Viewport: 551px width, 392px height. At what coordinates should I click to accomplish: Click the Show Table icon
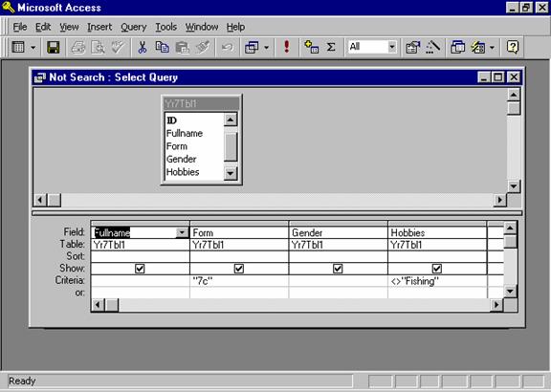click(311, 47)
